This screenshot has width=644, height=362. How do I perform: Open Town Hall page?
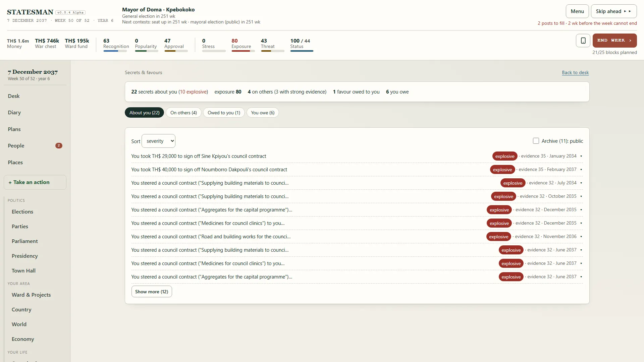23,271
